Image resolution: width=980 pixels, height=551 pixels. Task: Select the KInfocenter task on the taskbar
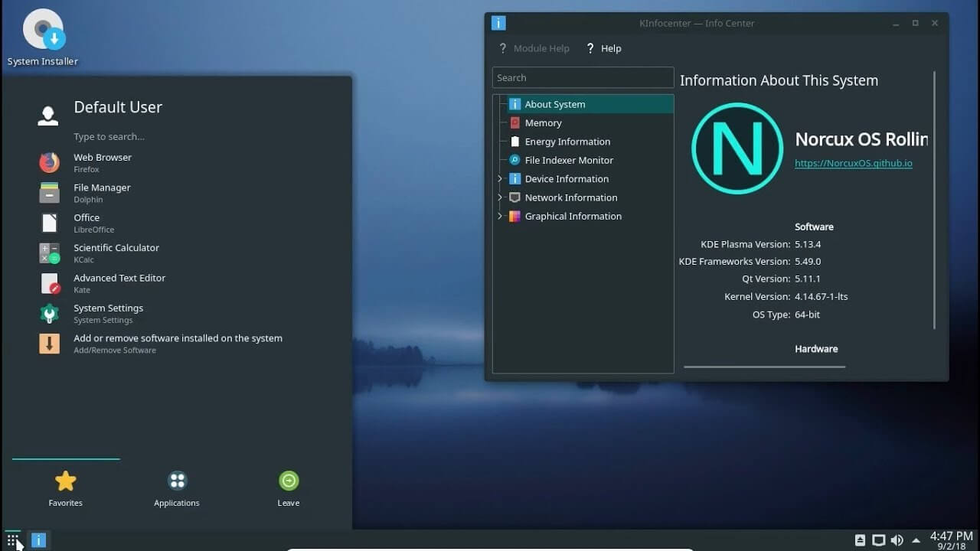coord(39,540)
